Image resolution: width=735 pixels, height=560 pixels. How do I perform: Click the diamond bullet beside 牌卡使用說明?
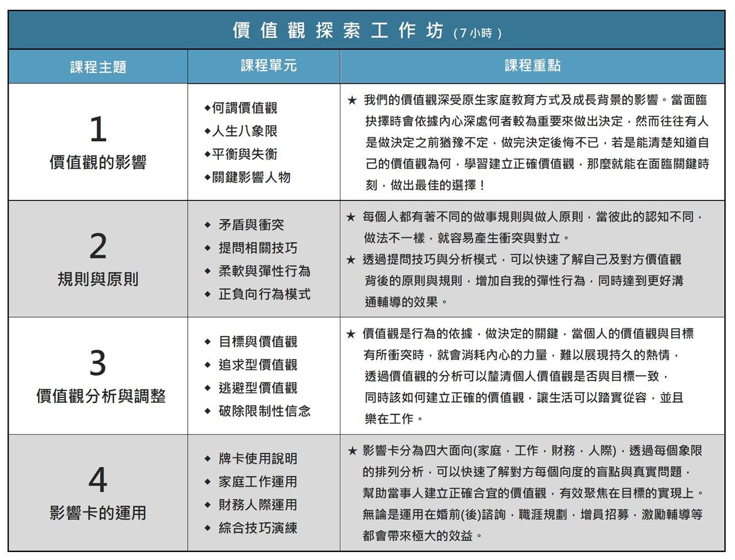pos(207,459)
